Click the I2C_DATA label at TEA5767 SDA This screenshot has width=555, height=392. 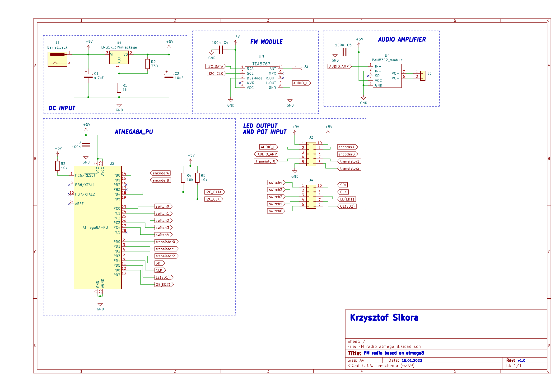click(x=216, y=66)
